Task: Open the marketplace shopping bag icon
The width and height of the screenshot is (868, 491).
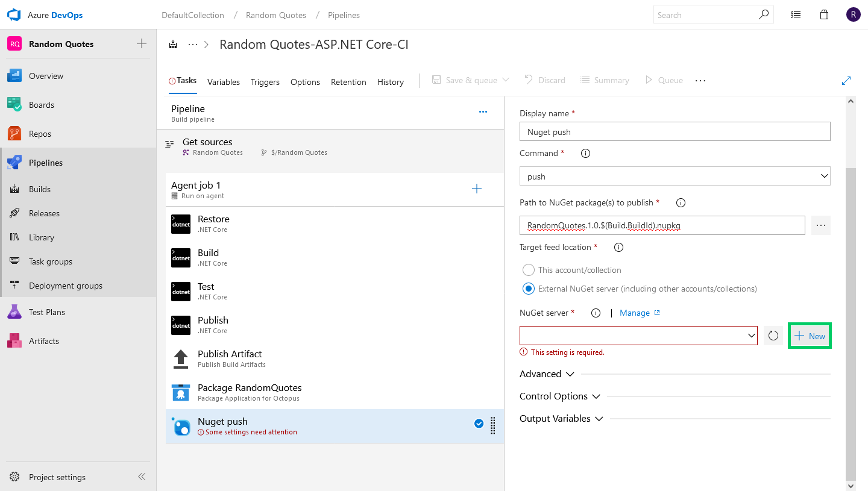Action: pyautogui.click(x=825, y=15)
